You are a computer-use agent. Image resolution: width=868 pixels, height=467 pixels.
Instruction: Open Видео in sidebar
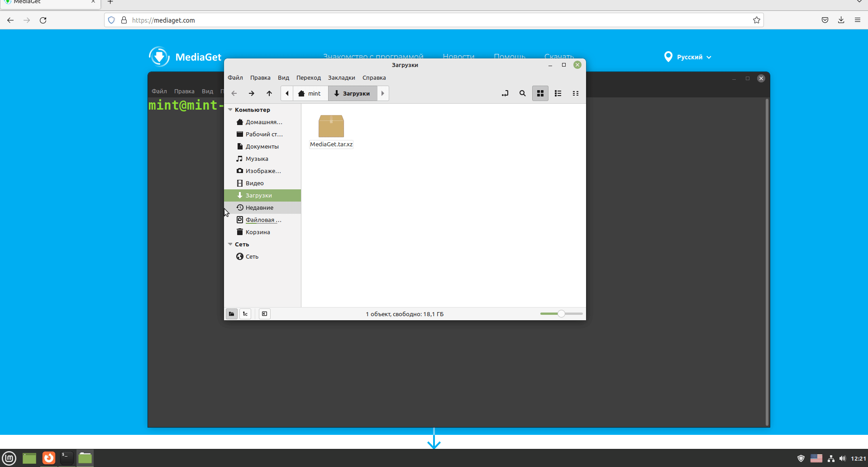click(262, 183)
